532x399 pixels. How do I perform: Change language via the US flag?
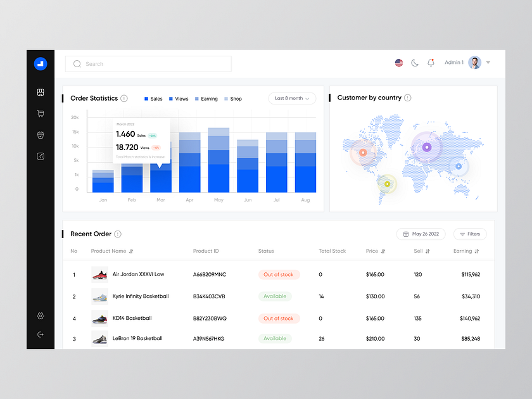(x=398, y=62)
